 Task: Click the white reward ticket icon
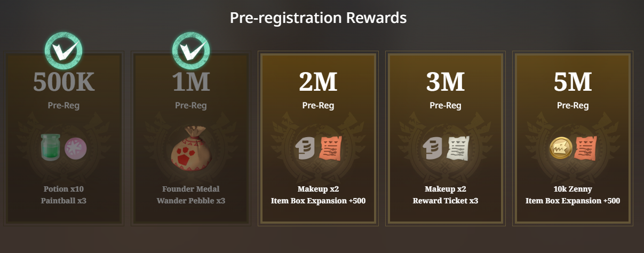tap(458, 148)
